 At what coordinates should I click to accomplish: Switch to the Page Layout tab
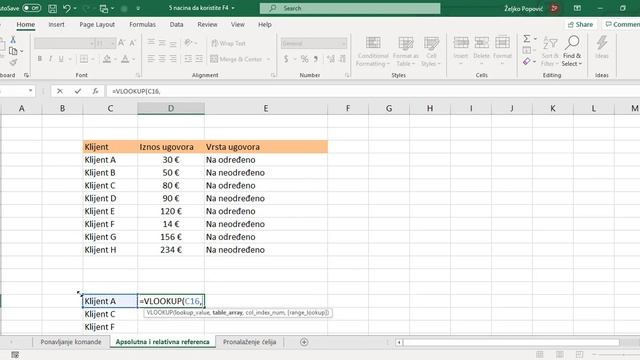[x=97, y=24]
